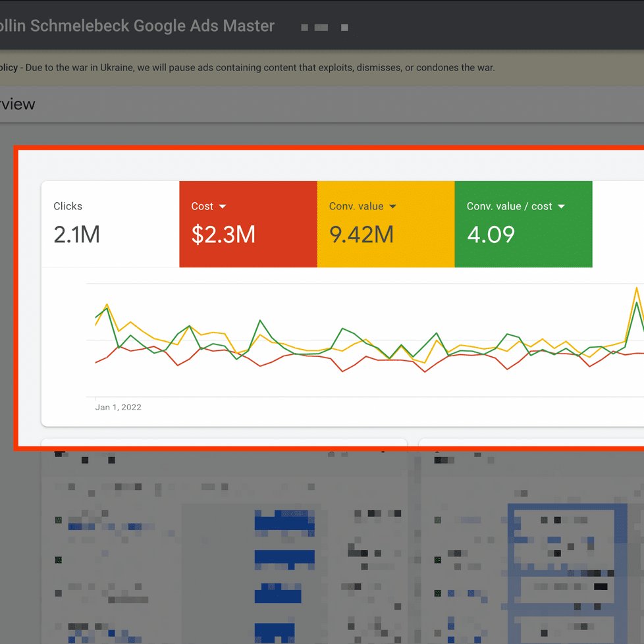Click the Google Ads Master account title

tap(137, 26)
